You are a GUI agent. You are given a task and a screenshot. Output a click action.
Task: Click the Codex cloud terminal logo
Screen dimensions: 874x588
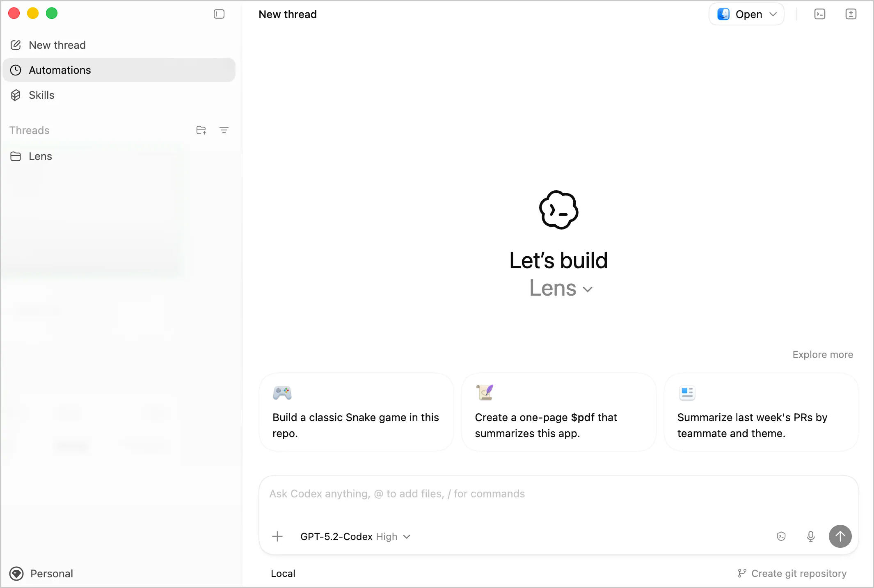click(558, 210)
